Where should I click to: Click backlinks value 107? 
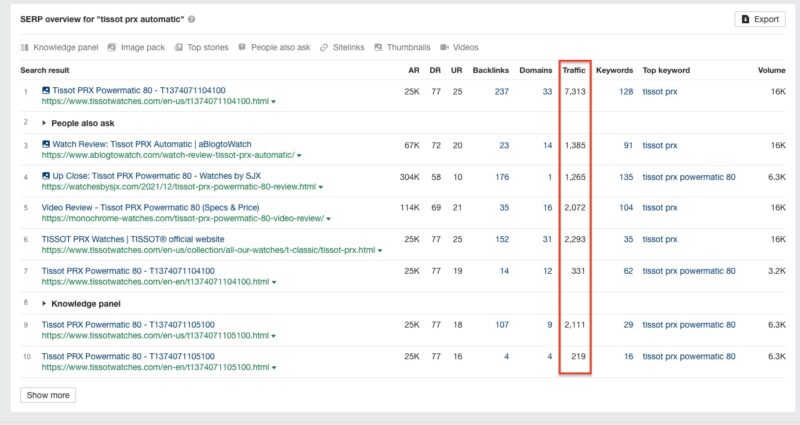(x=502, y=324)
